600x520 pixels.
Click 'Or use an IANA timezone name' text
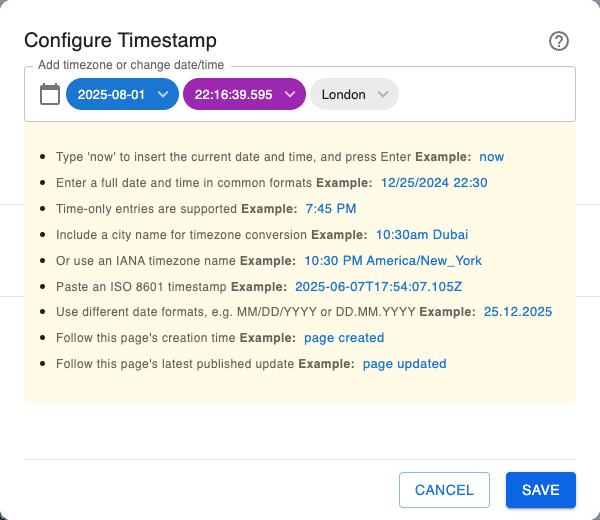pyautogui.click(x=146, y=261)
